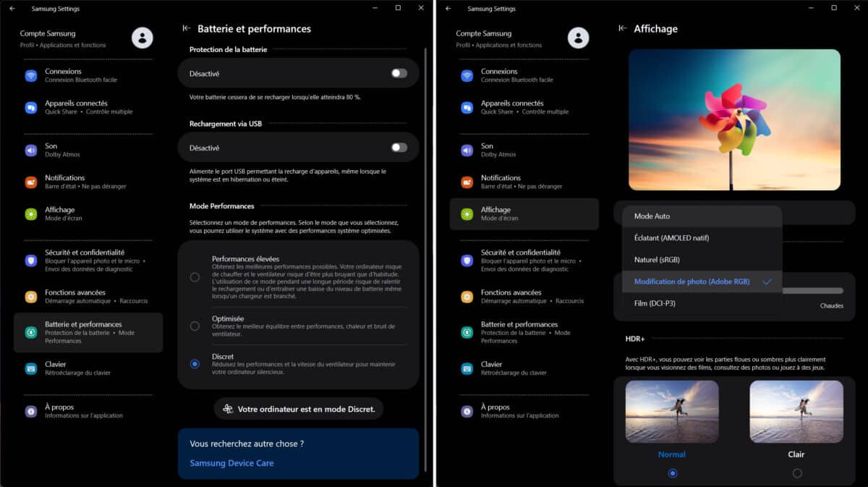Choose Naturel (sRGB) screen mode
This screenshot has height=487, width=868.
tap(702, 260)
